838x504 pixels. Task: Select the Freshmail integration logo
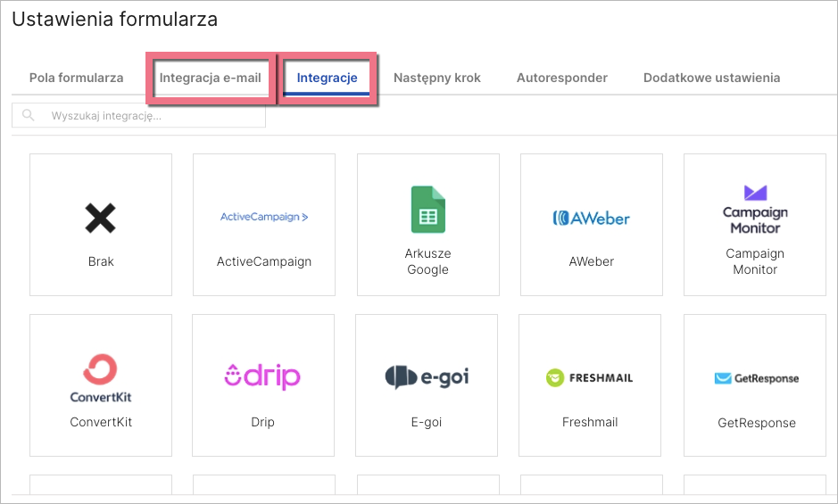tap(589, 377)
